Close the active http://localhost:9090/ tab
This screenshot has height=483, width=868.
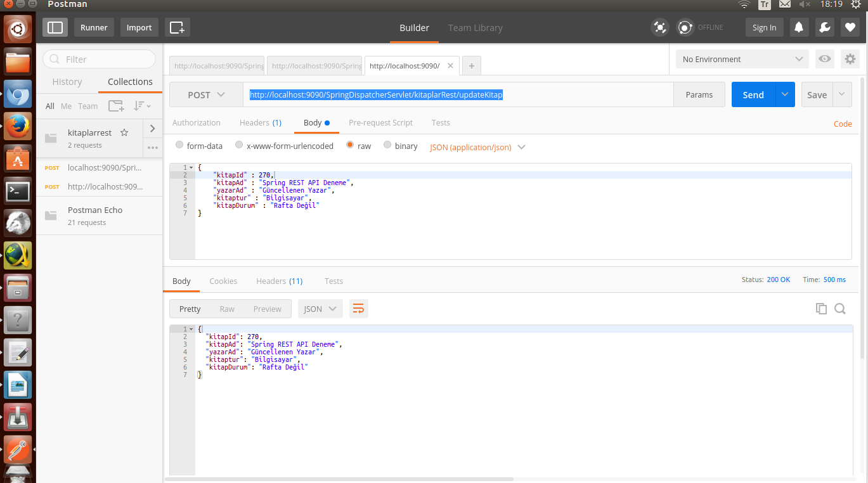[x=450, y=65]
